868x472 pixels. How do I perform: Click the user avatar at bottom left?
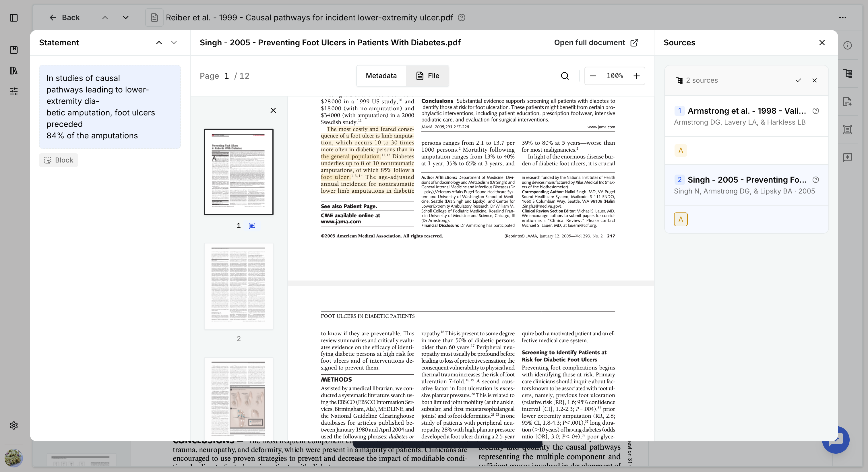pyautogui.click(x=14, y=458)
